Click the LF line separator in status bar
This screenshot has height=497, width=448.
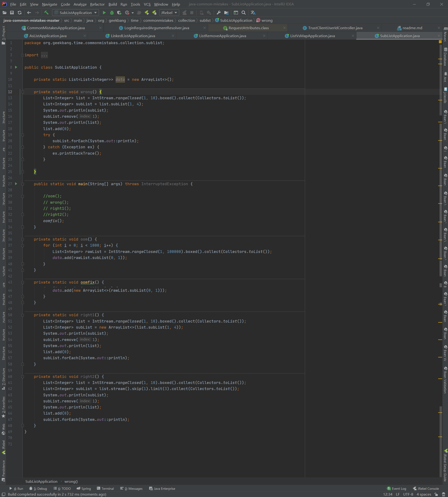[x=398, y=494]
